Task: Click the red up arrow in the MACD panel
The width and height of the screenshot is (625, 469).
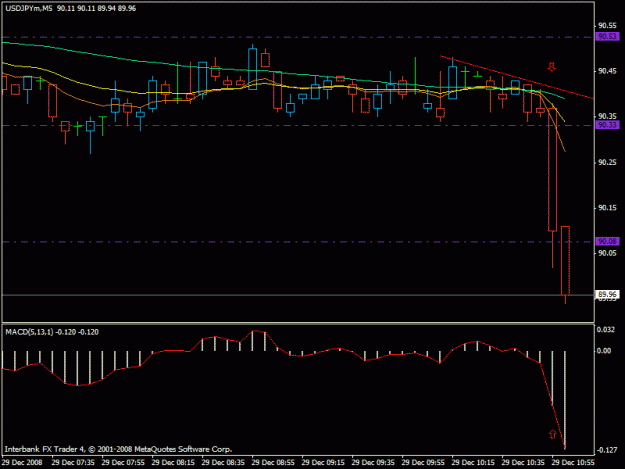Action: [552, 434]
